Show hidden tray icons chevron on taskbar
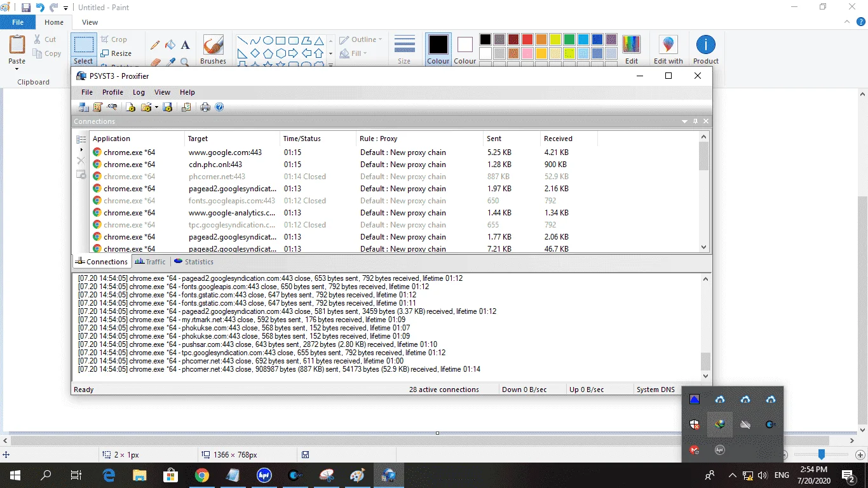The width and height of the screenshot is (868, 488). (x=732, y=475)
